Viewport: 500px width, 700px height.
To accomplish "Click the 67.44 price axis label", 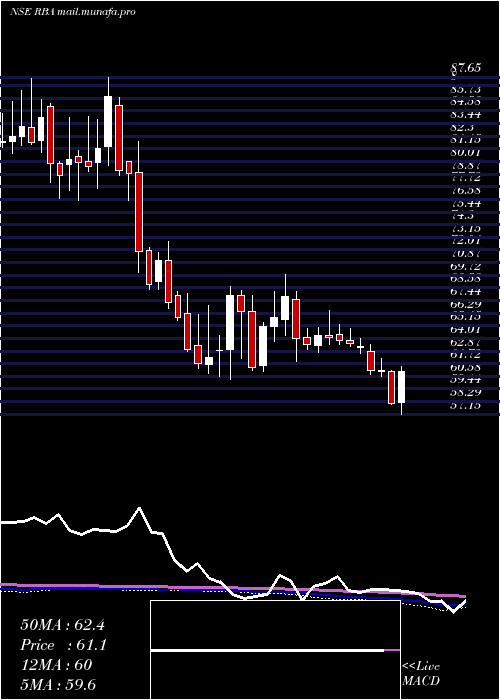I will 466,292.
